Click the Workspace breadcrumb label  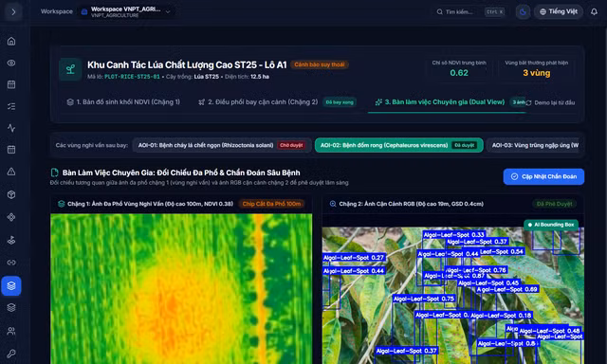(57, 11)
